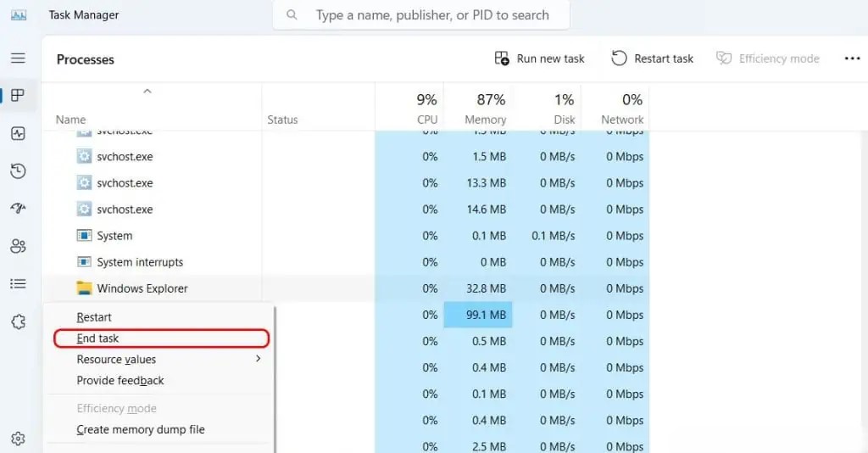Open the App history sidebar icon

click(18, 171)
